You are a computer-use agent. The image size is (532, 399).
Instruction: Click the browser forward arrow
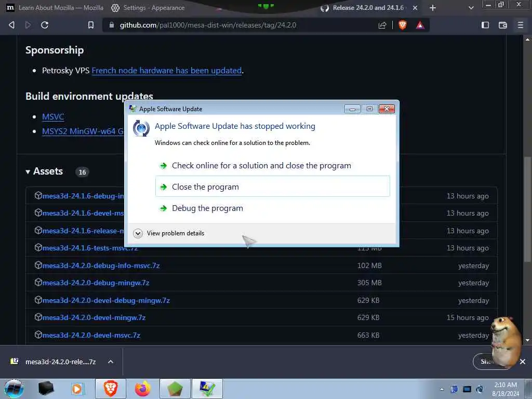pyautogui.click(x=28, y=25)
